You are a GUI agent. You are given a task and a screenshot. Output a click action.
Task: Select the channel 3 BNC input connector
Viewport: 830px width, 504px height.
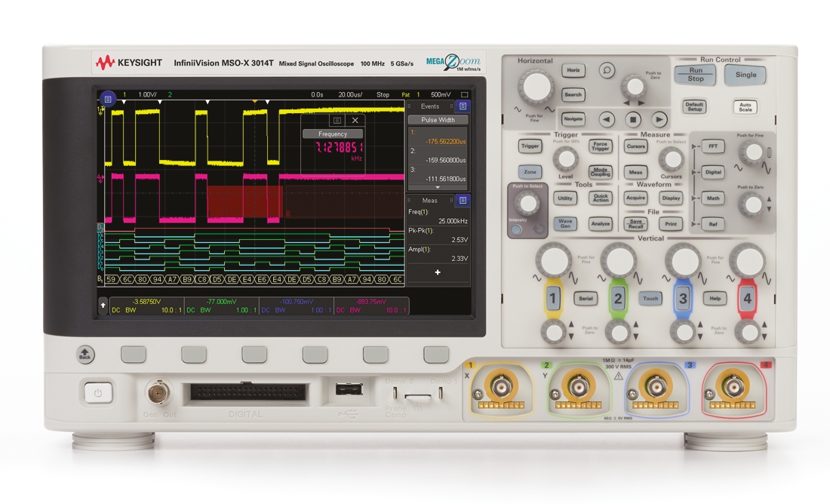[x=656, y=386]
